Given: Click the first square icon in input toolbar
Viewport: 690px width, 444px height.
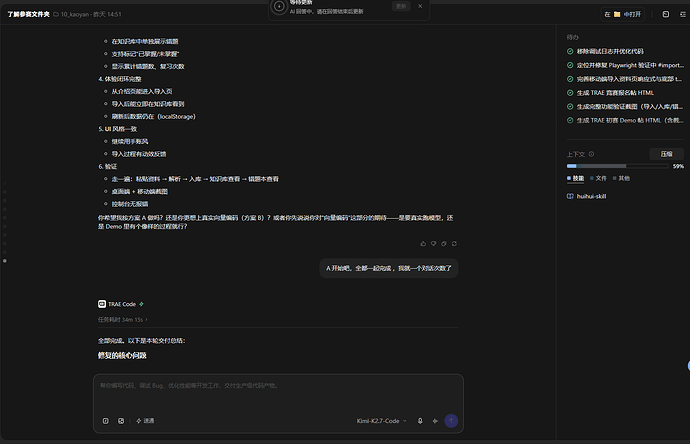Looking at the screenshot, I should (x=106, y=421).
